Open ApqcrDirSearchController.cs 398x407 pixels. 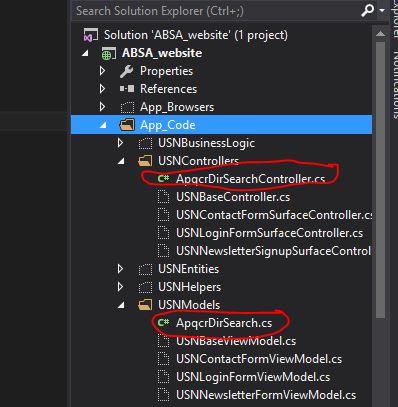[250, 179]
